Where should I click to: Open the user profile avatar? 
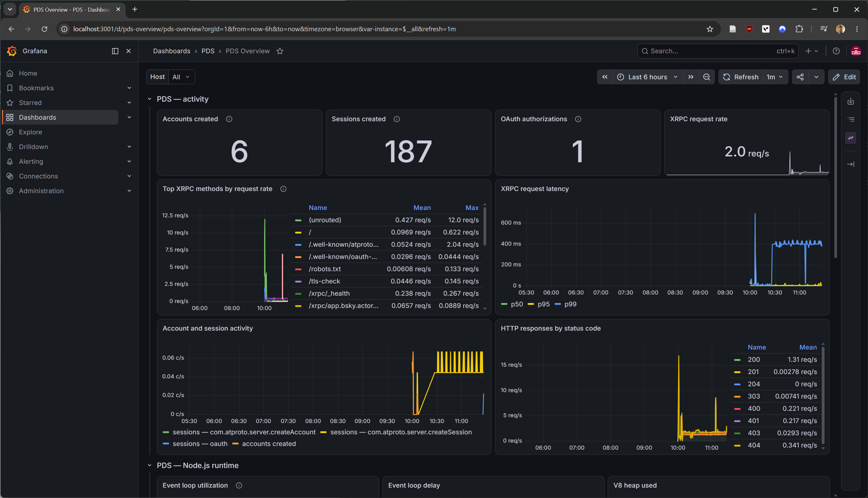[856, 51]
